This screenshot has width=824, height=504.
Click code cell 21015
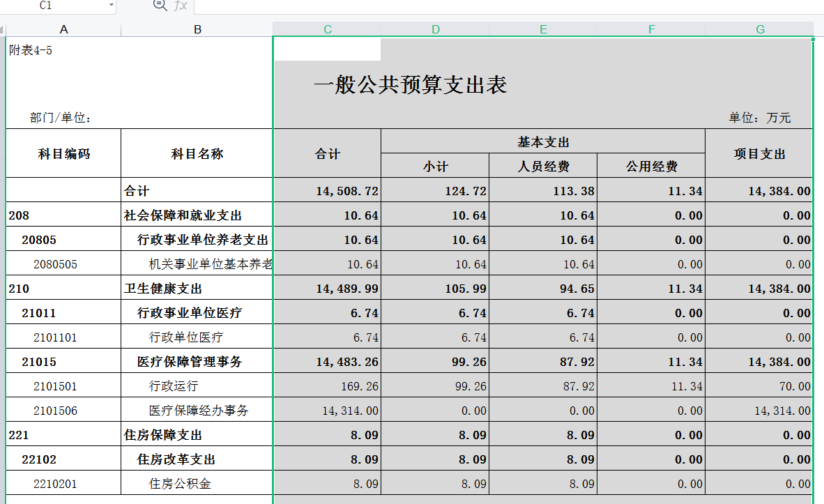63,361
